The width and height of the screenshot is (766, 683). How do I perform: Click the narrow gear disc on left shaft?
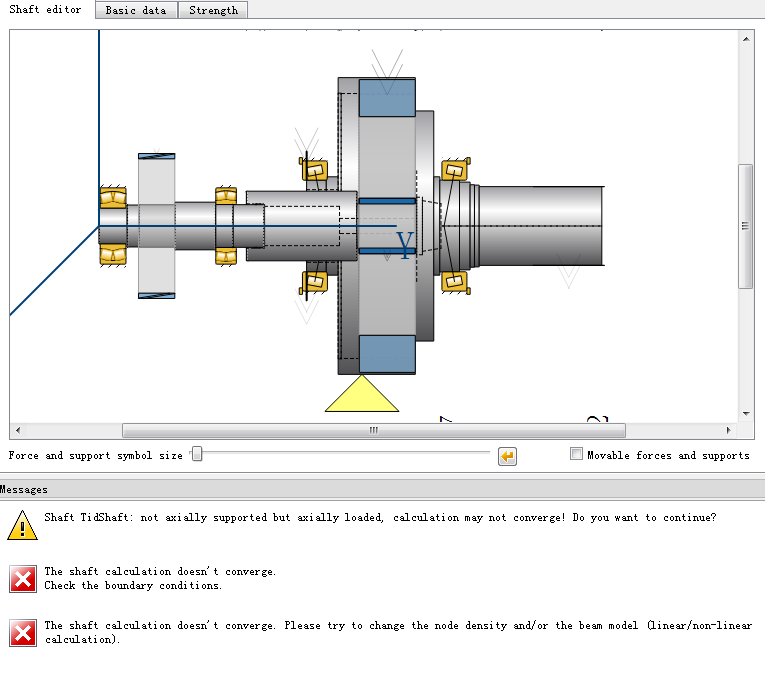(156, 225)
